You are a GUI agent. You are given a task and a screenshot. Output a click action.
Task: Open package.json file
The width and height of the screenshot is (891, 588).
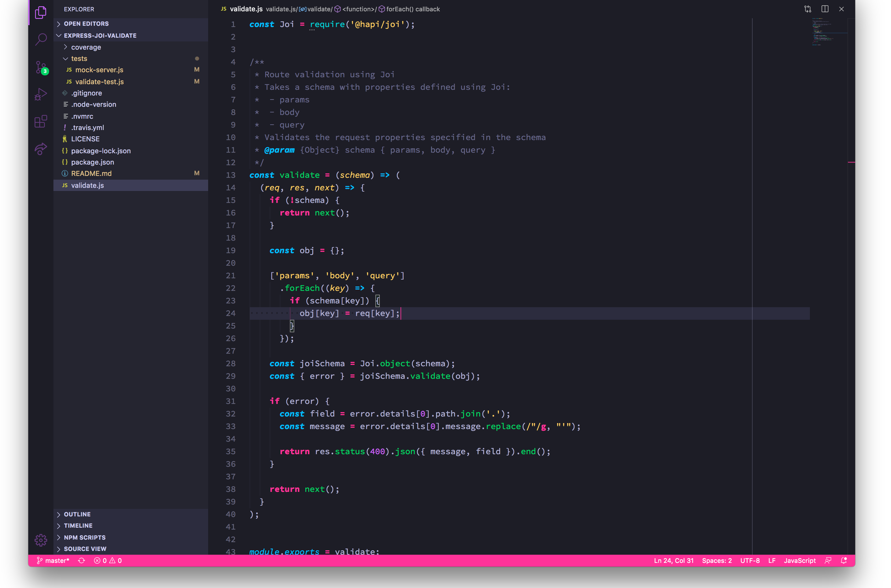point(92,162)
